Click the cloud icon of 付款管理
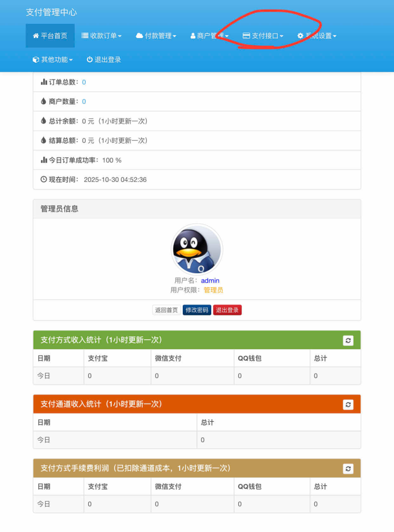The width and height of the screenshot is (394, 532). click(x=139, y=35)
